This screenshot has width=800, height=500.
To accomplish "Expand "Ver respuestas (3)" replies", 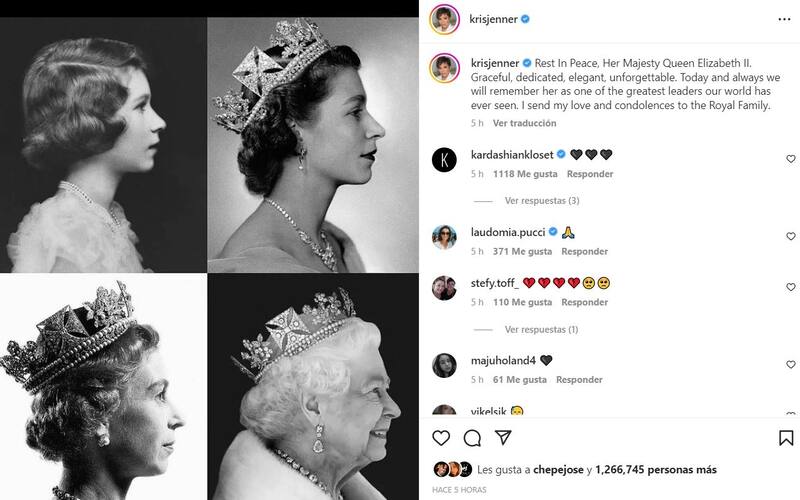I will [542, 201].
